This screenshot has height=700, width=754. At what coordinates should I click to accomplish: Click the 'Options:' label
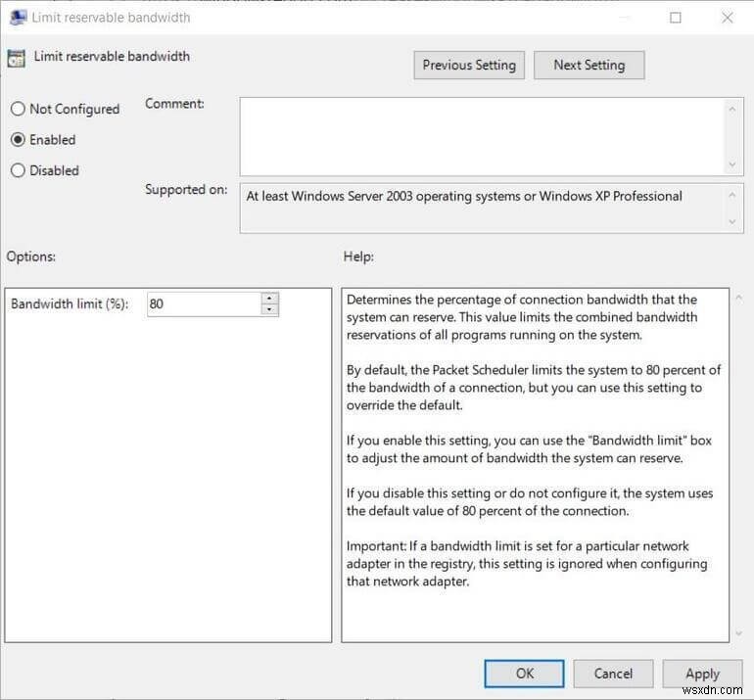pyautogui.click(x=30, y=257)
